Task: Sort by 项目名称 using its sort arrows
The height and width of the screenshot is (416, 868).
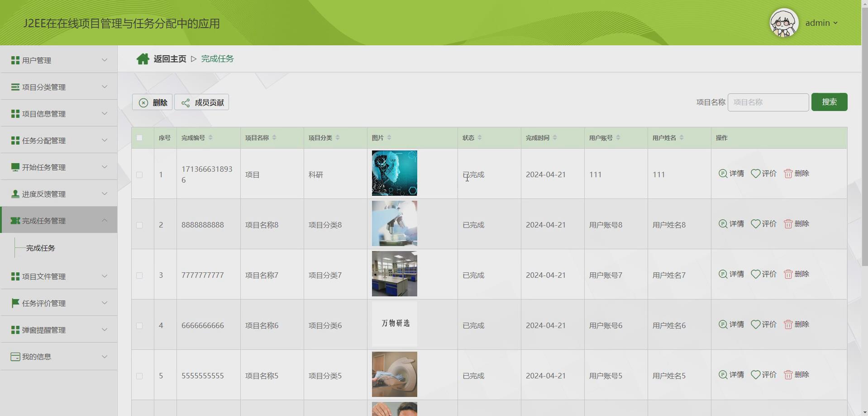Action: click(x=274, y=138)
